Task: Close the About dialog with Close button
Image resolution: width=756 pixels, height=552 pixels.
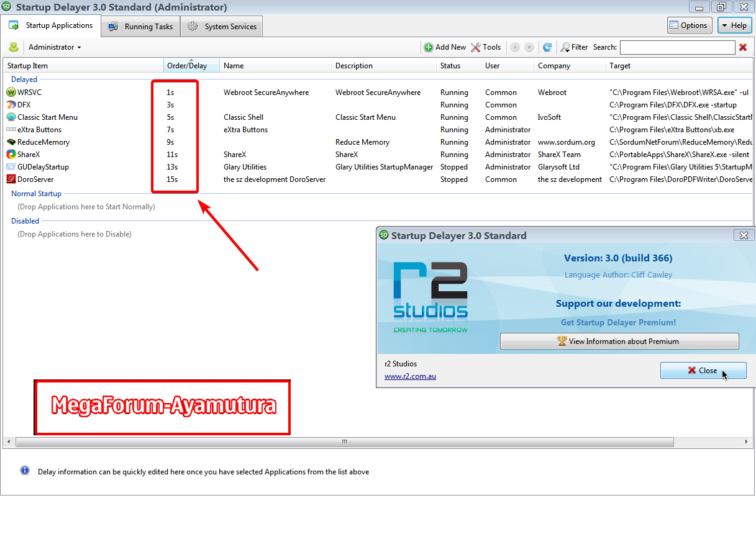Action: 703,370
